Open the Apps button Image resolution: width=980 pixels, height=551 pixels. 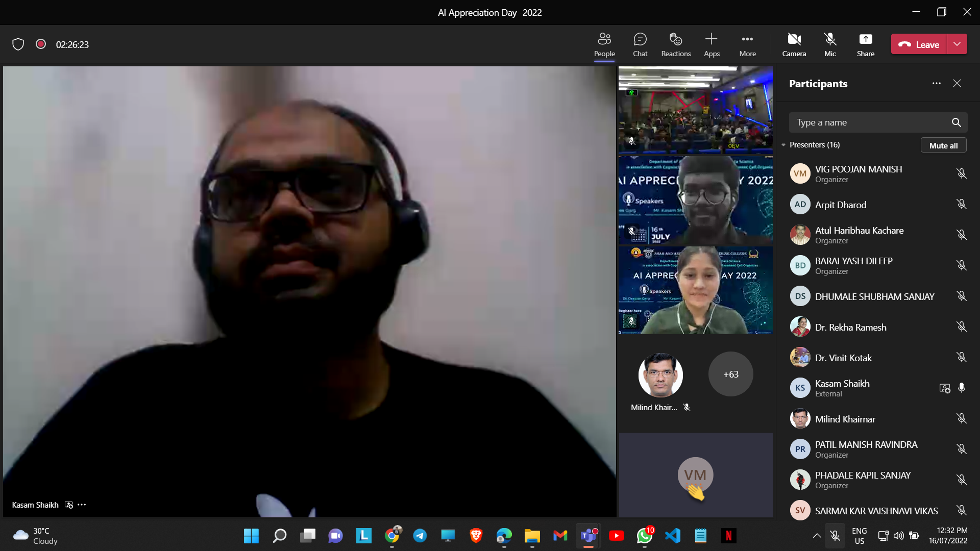[712, 44]
